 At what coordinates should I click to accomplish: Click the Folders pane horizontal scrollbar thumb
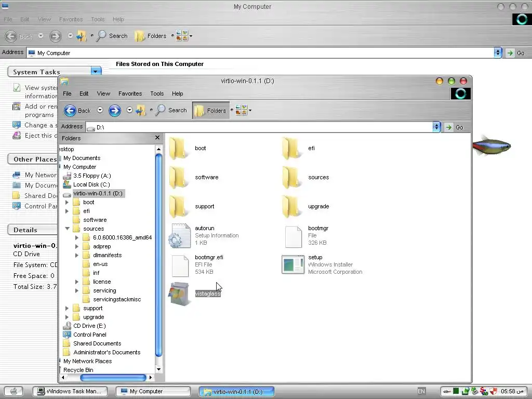(x=113, y=377)
